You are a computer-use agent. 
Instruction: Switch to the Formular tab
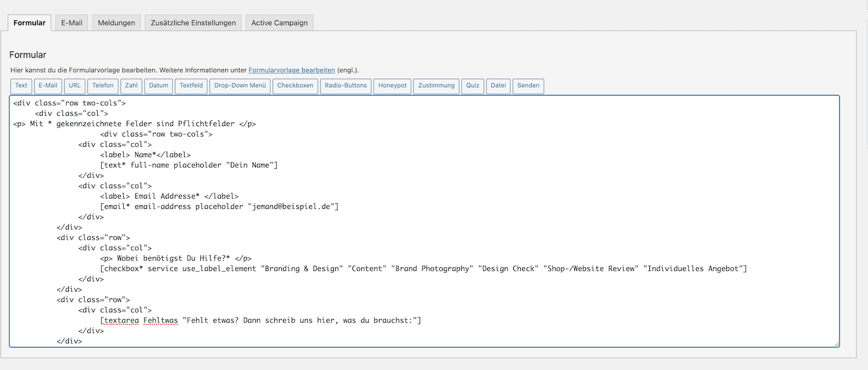click(30, 23)
